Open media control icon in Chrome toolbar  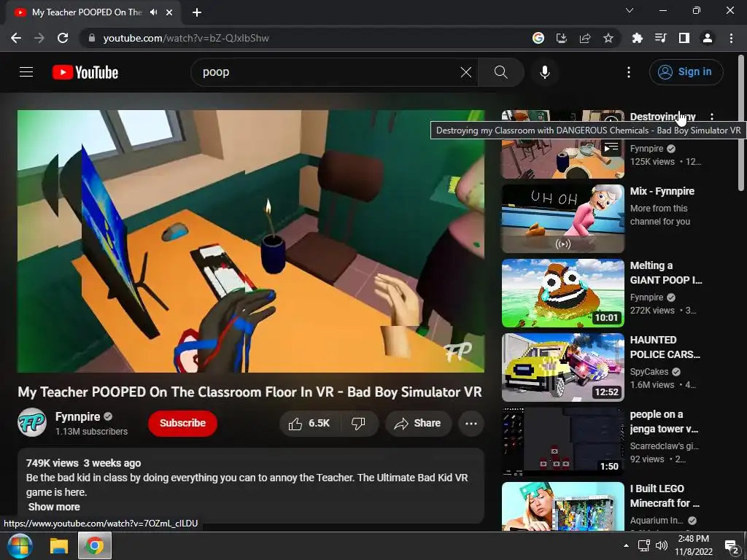tap(660, 38)
